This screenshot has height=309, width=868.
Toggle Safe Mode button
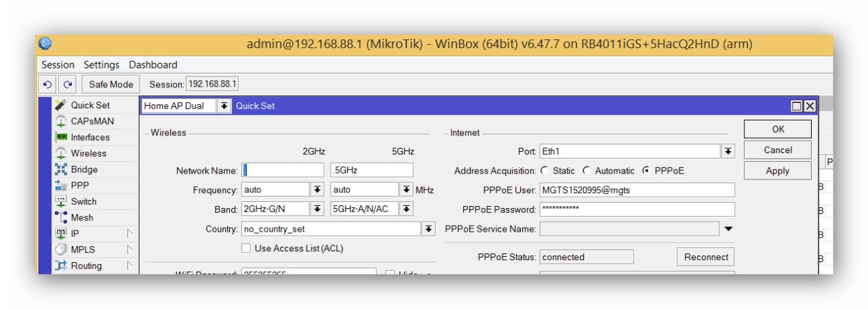click(x=111, y=85)
